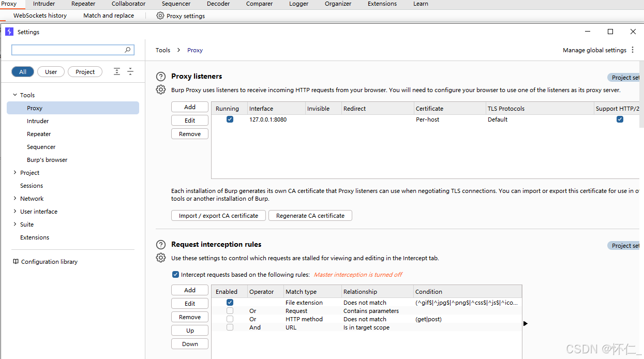Click Add button for Proxy listeners
This screenshot has height=359, width=644.
click(190, 107)
